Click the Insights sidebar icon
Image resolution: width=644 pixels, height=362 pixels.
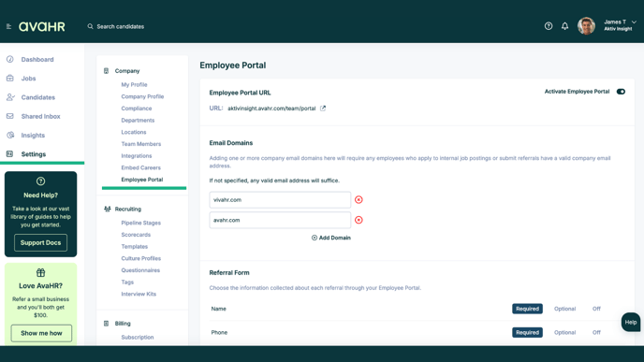click(10, 135)
